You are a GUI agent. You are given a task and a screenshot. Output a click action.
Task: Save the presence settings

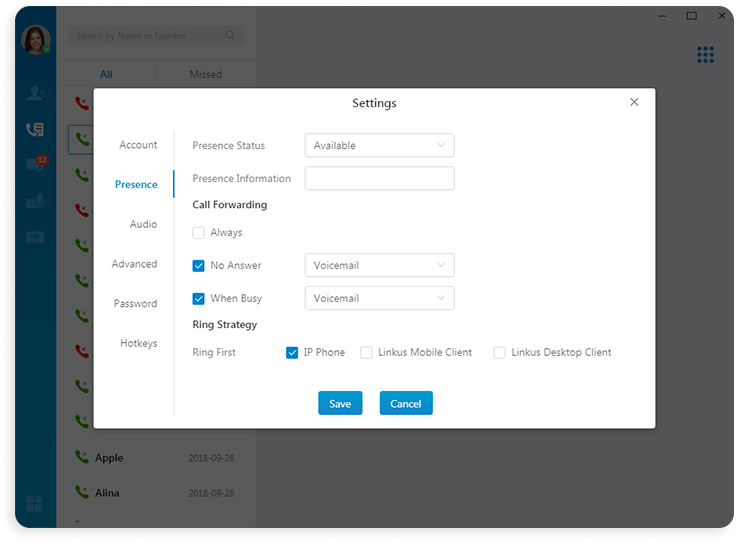(340, 404)
